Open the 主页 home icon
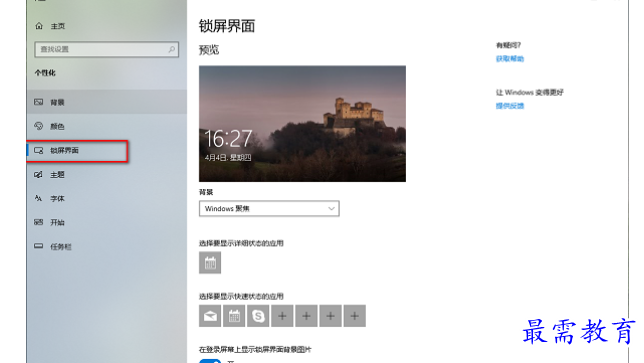This screenshot has width=644, height=363. point(39,26)
